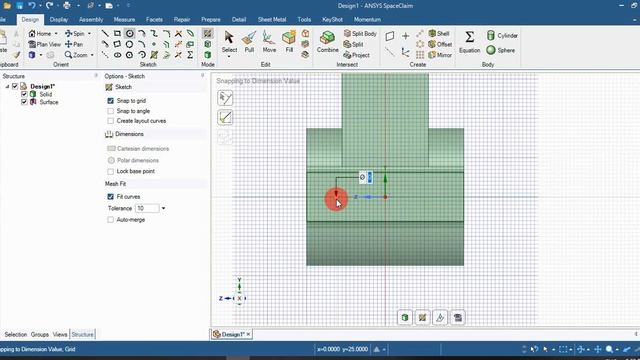Enable Snap to angle checkbox
This screenshot has width=640, height=360.
(111, 111)
